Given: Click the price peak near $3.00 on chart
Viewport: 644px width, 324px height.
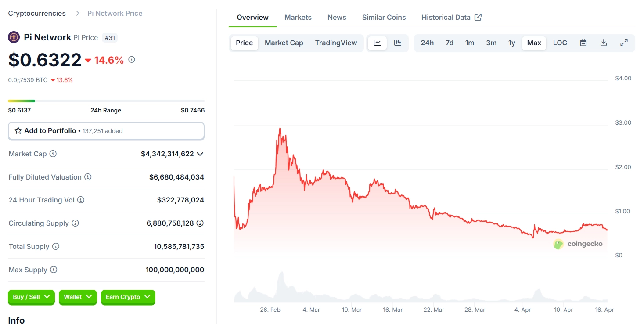Looking at the screenshot, I should [x=280, y=129].
